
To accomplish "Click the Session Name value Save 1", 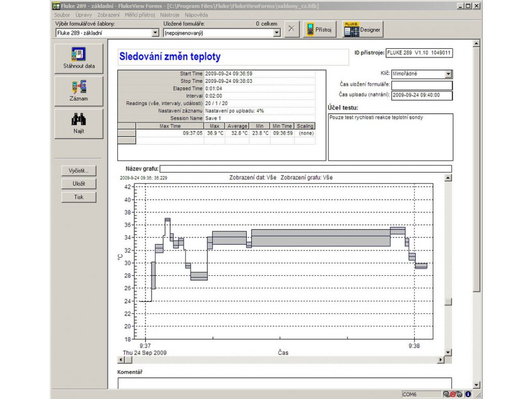I will pyautogui.click(x=213, y=118).
